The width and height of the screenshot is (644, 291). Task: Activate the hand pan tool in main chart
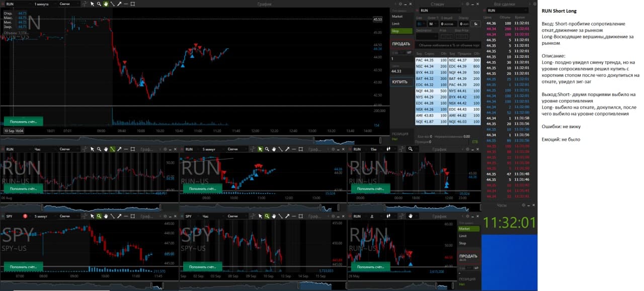pyautogui.click(x=106, y=4)
